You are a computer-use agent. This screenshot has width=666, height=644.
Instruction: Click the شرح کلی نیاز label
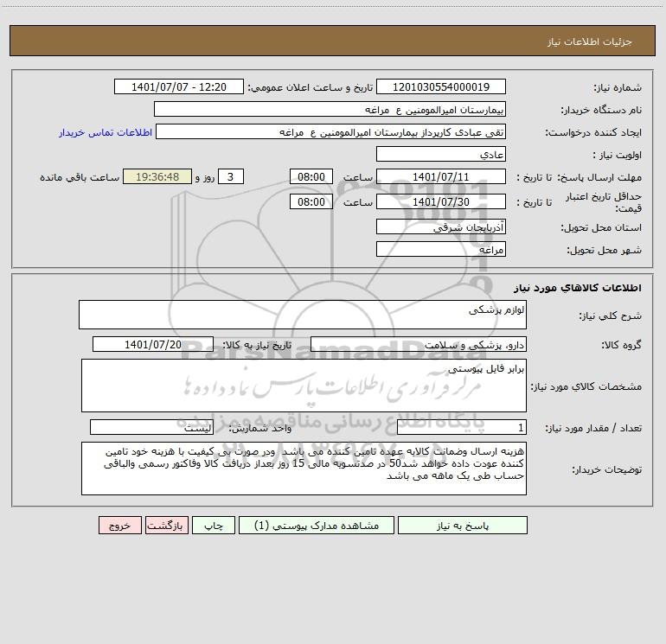click(611, 316)
